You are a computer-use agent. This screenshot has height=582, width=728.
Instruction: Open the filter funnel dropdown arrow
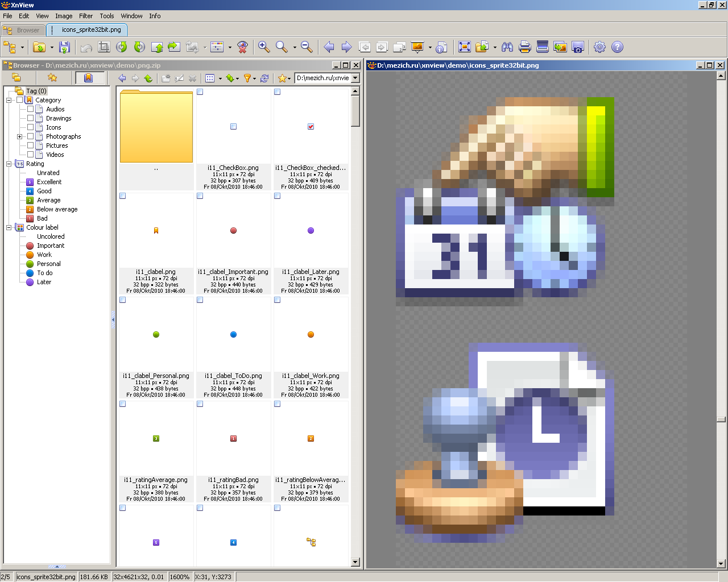pyautogui.click(x=254, y=78)
